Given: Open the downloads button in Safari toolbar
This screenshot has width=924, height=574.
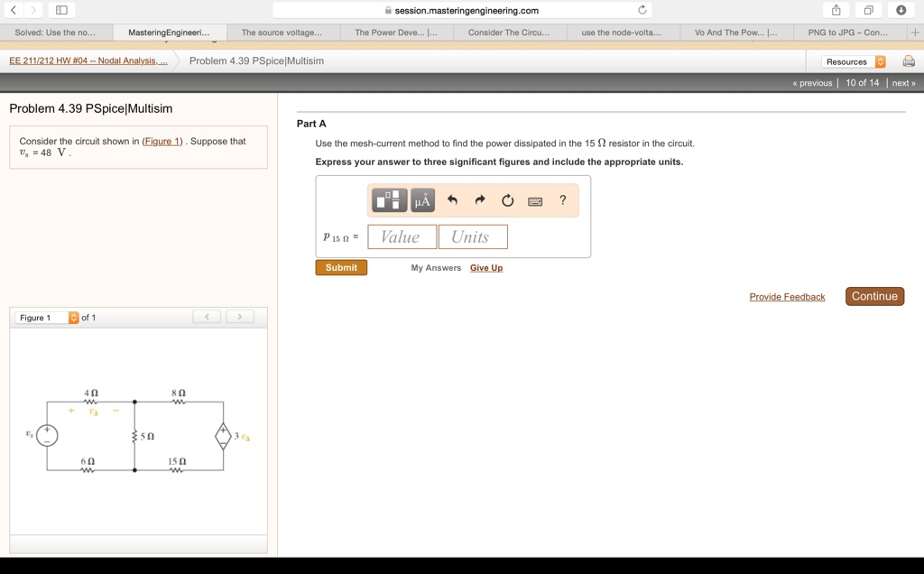Looking at the screenshot, I should [x=902, y=10].
